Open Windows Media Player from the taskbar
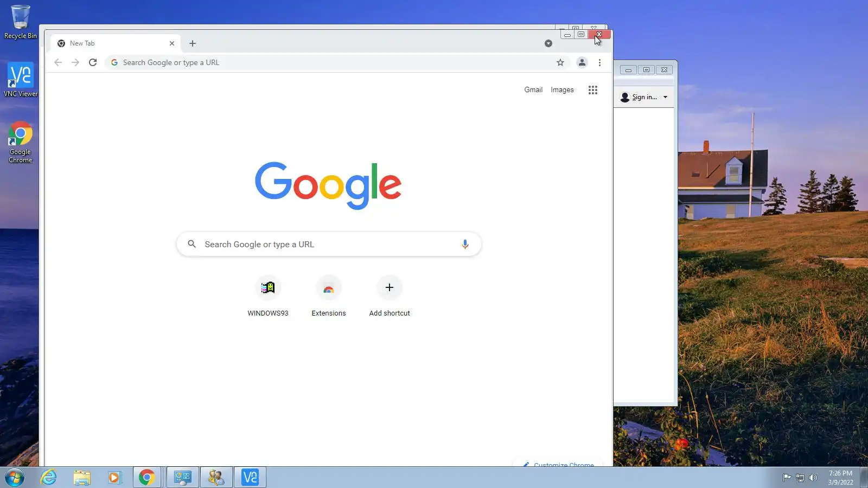 114,478
